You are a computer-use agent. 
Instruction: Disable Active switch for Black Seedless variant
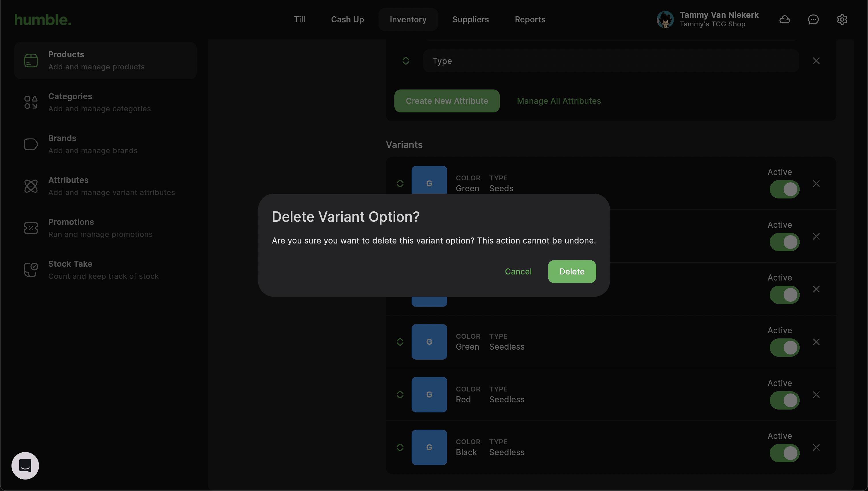click(x=784, y=453)
